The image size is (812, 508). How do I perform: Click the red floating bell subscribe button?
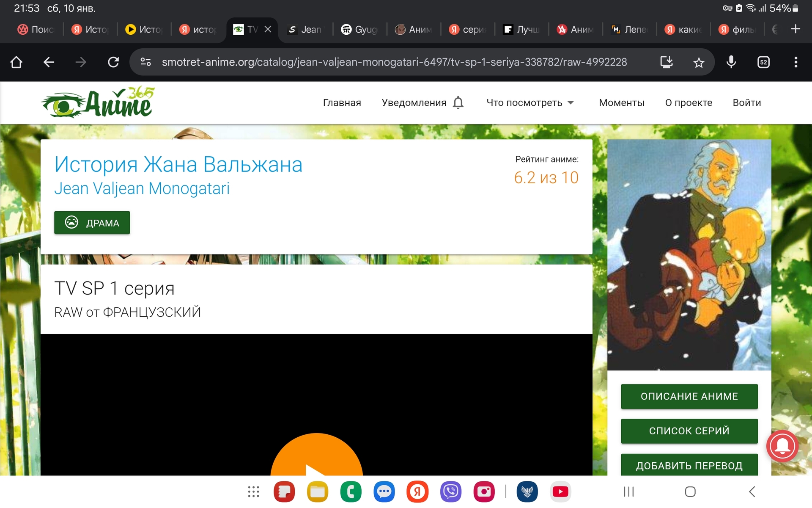coord(782,446)
